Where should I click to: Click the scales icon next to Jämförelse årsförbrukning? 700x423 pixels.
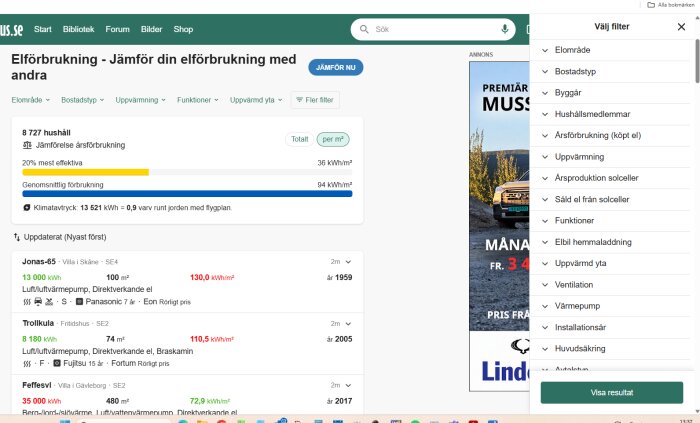pos(27,145)
